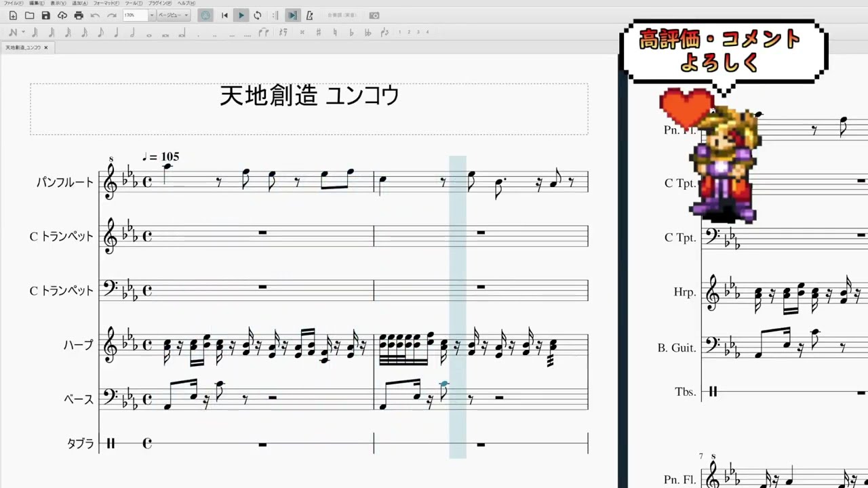This screenshot has height=488, width=868.
Task: Select the quarter note duration icon
Action: tap(116, 33)
